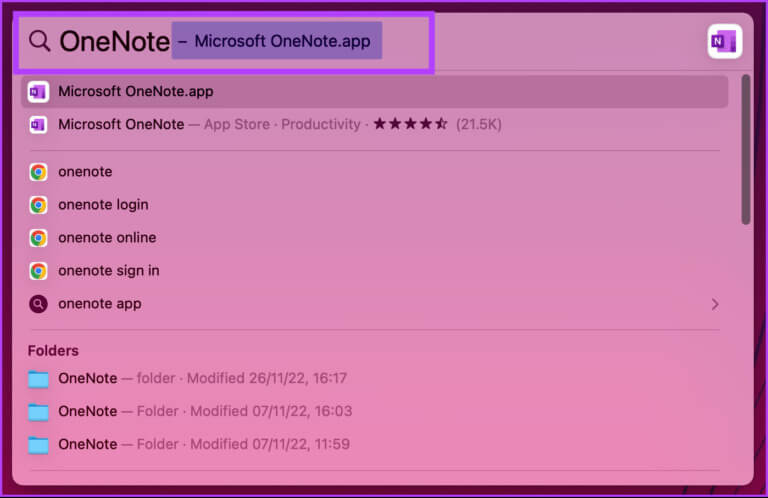Click folder icon for 16:17 OneNote folder
Viewport: 768px width, 498px height.
[38, 379]
